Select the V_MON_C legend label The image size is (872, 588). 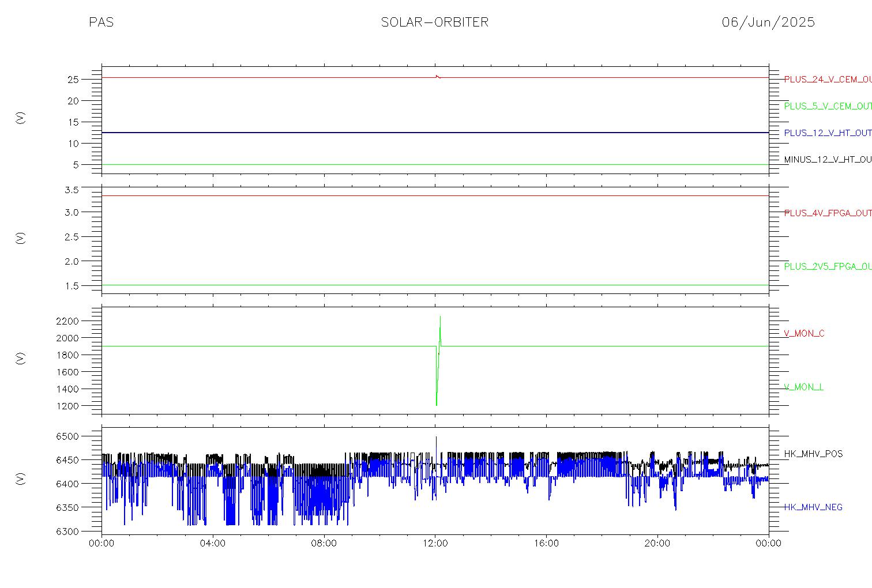(804, 333)
